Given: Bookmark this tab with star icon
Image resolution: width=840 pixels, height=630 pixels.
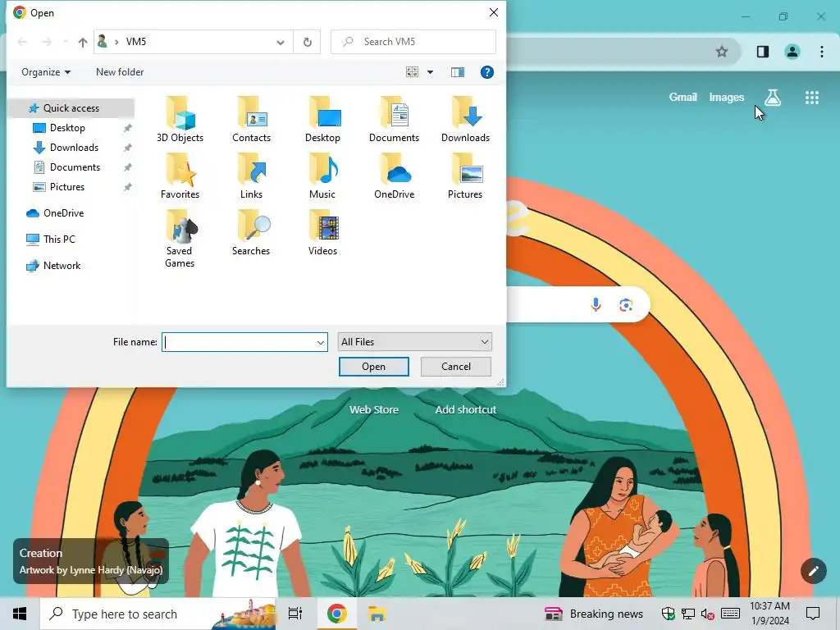Looking at the screenshot, I should coord(722,52).
